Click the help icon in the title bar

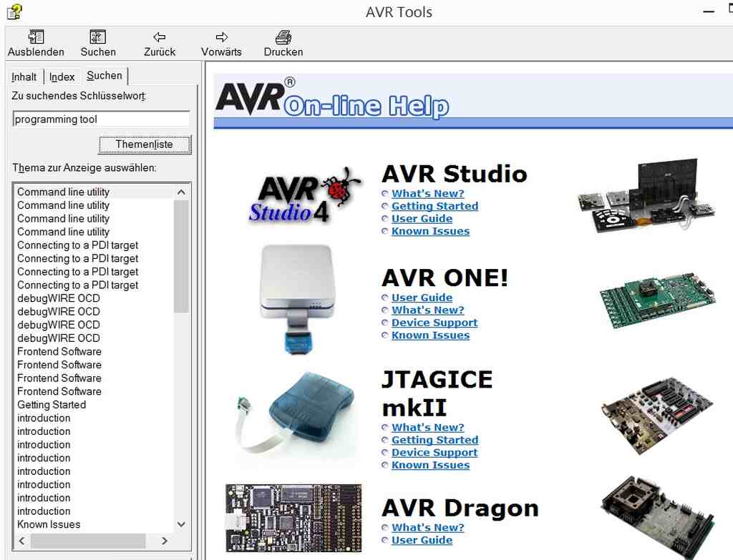[x=14, y=11]
